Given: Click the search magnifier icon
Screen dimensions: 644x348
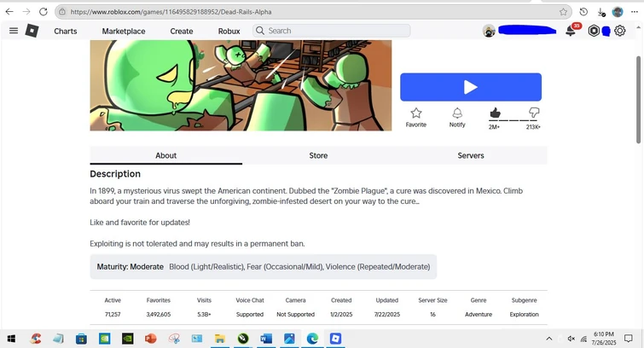Looking at the screenshot, I should click(x=260, y=31).
